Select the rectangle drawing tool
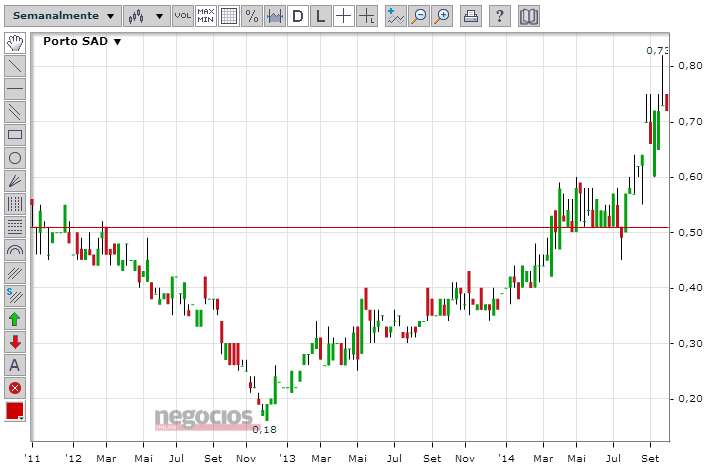The width and height of the screenshot is (712, 470). coord(15,135)
